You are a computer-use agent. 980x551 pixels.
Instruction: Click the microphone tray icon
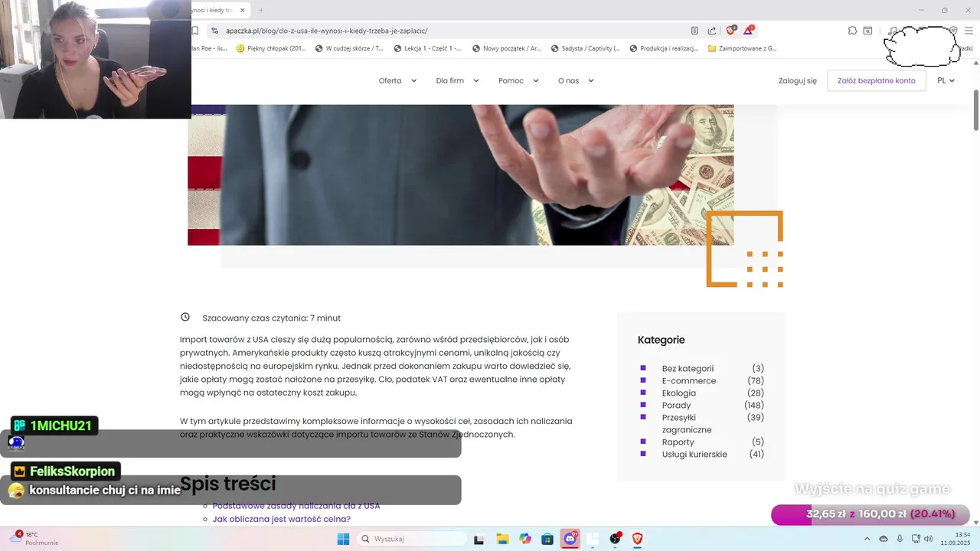900,539
